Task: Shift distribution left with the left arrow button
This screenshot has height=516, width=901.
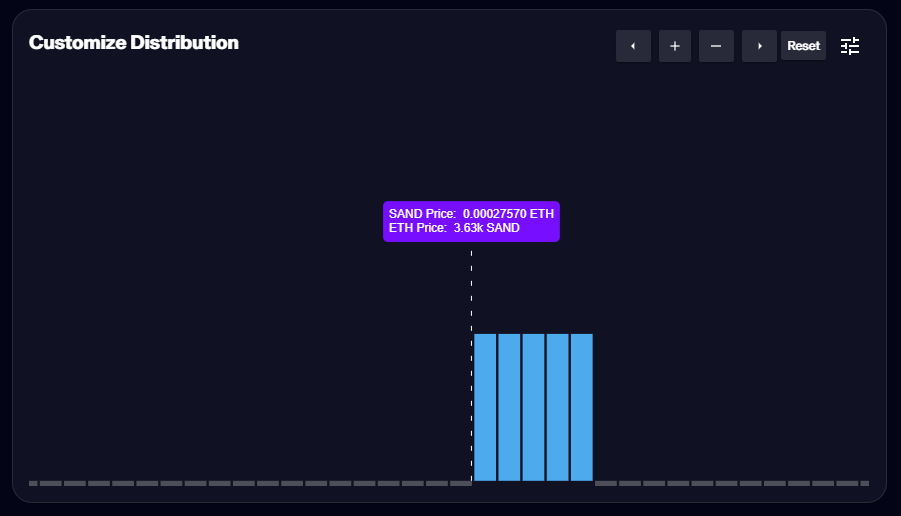Action: tap(633, 46)
